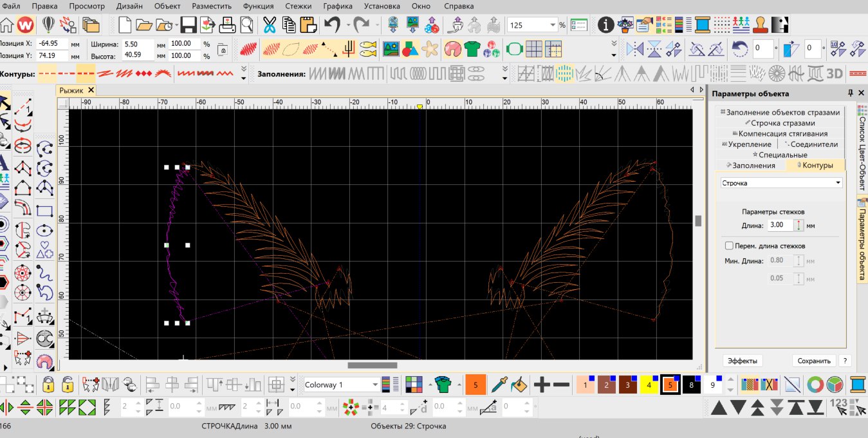Click the green T-shirt garment icon

point(472,49)
